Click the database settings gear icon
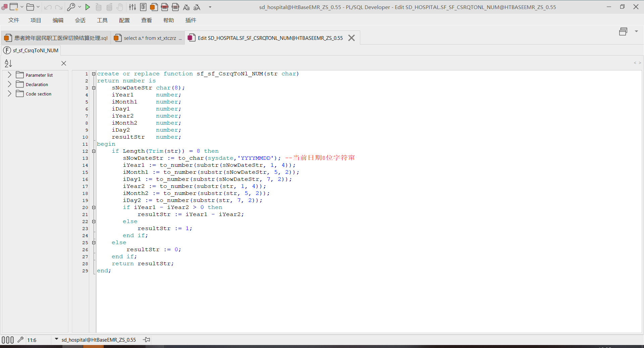Screen dimensions: 644x348 point(4,7)
